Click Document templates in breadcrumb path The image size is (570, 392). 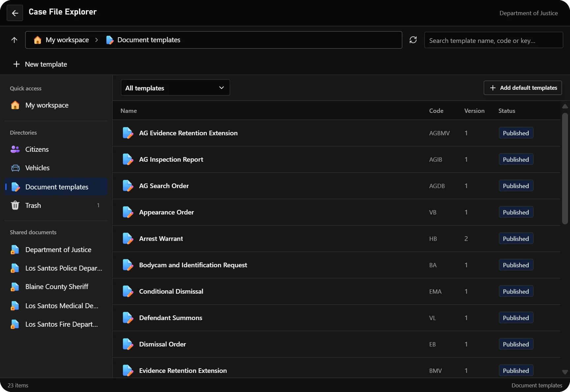point(149,40)
